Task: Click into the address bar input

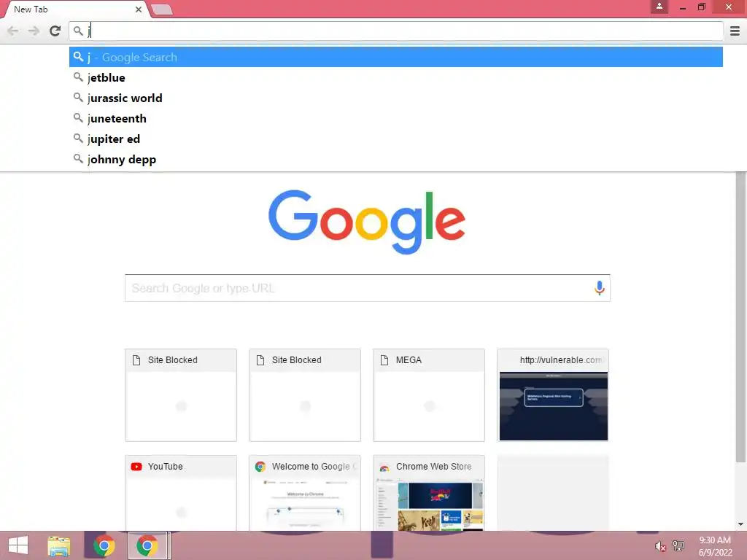Action: point(396,31)
